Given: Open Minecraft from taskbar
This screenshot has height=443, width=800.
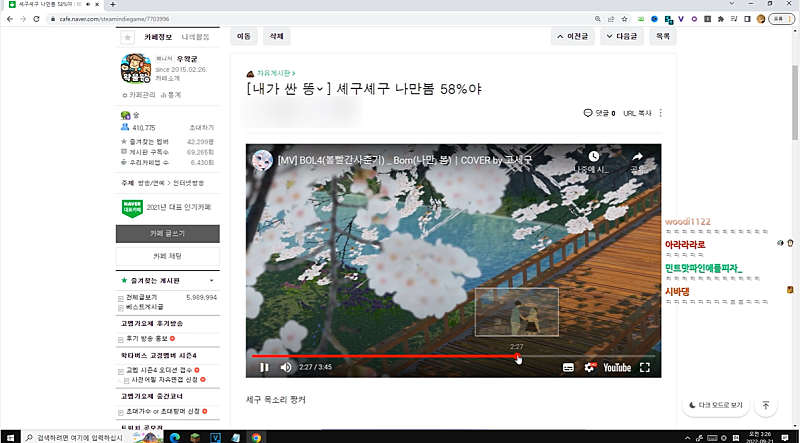Looking at the screenshot, I should (195, 437).
